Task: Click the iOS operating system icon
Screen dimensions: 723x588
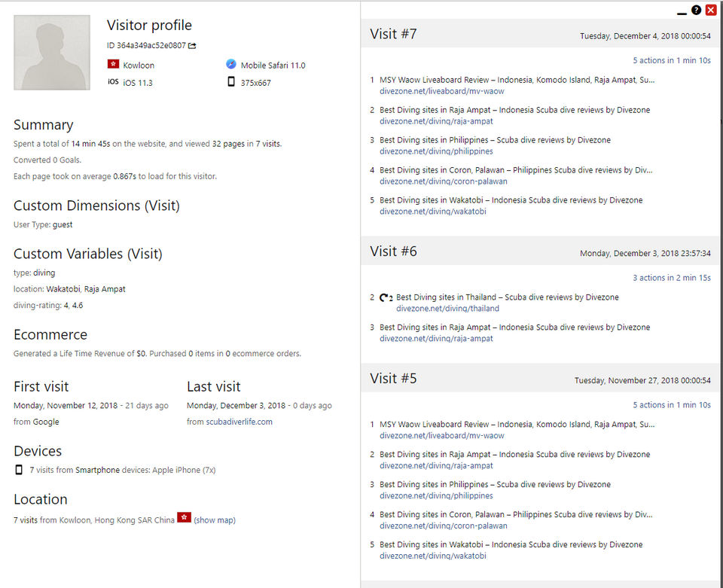Action: coord(113,82)
